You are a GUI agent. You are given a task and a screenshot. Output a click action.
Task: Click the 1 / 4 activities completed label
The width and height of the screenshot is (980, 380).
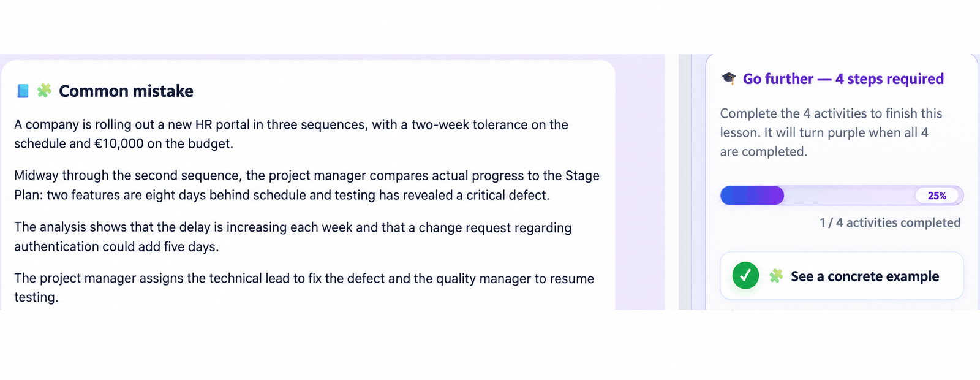(890, 222)
